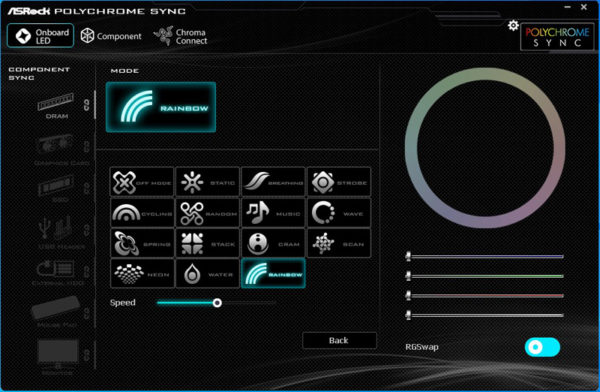Pick the Music note lighting mode
Viewport: 600px width, 392px height.
[273, 213]
